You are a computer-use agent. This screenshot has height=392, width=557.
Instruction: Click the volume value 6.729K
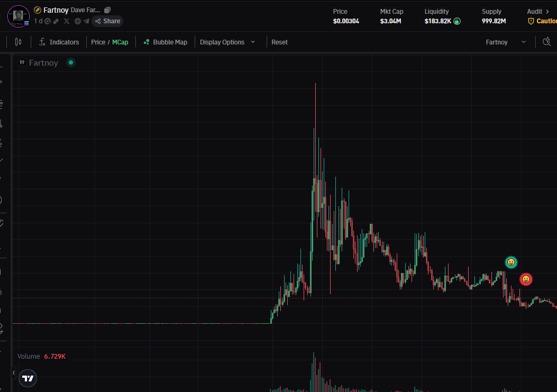[x=54, y=356]
